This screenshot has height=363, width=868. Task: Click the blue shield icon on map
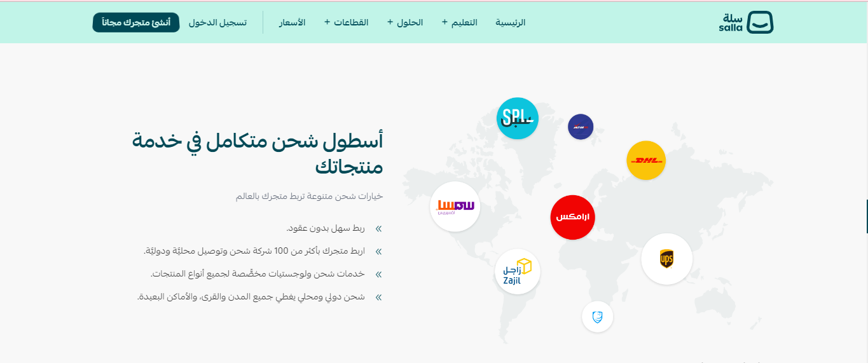597,317
